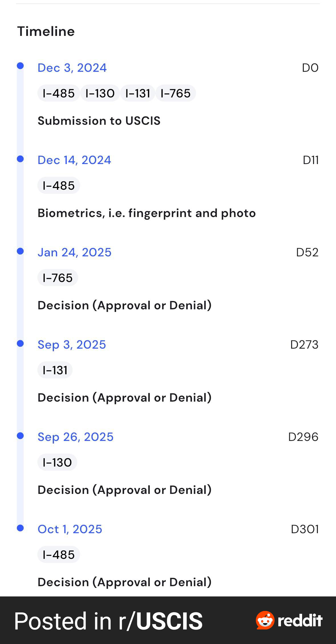Select the timeline marker for Dec 14, 2024
336x644 pixels.
click(x=20, y=159)
